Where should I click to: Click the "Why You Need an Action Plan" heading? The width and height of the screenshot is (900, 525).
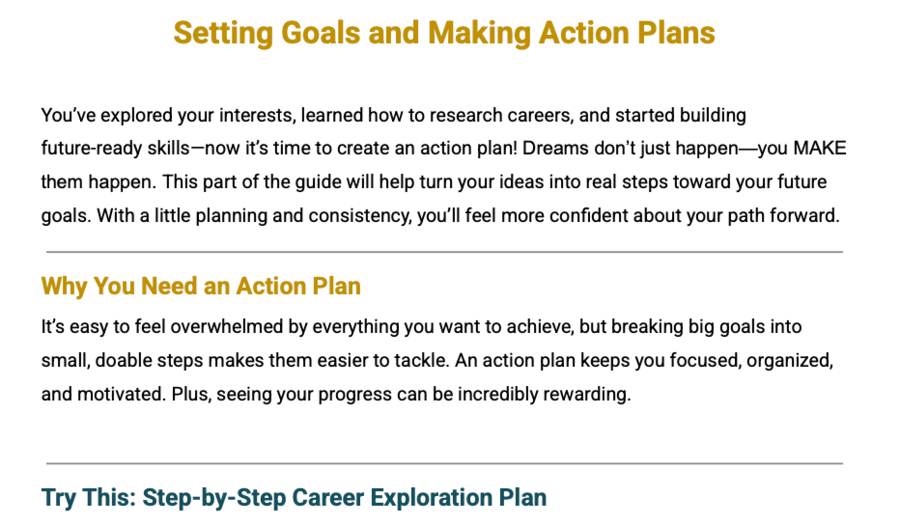pos(201,286)
